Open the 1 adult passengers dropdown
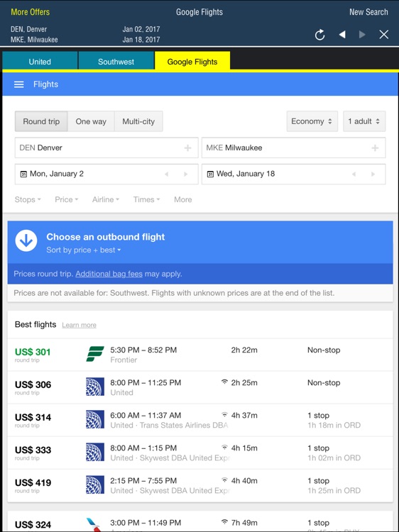Screen dimensions: 399x532 [364, 121]
